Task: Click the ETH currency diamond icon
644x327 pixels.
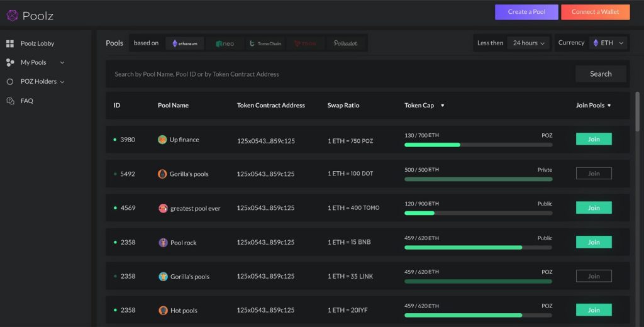Action: [596, 43]
